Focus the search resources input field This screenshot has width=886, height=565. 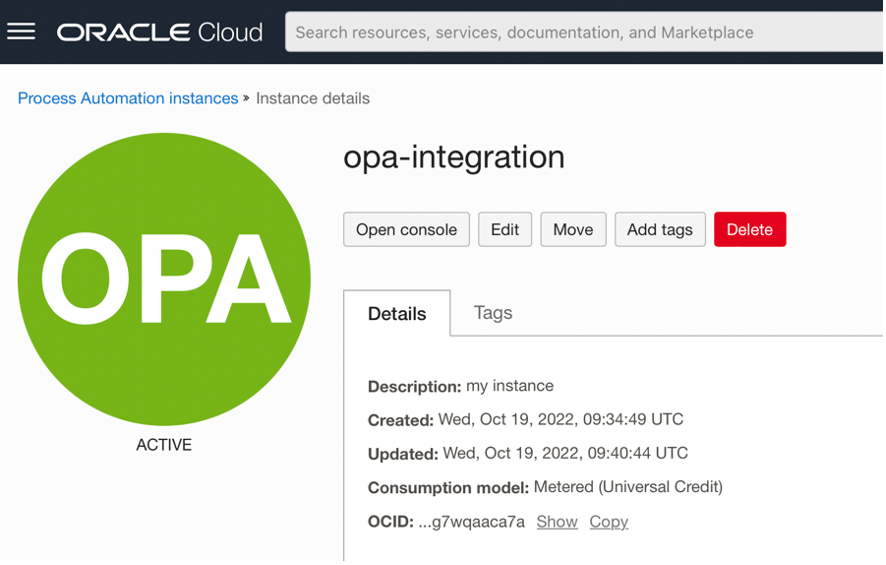point(580,32)
